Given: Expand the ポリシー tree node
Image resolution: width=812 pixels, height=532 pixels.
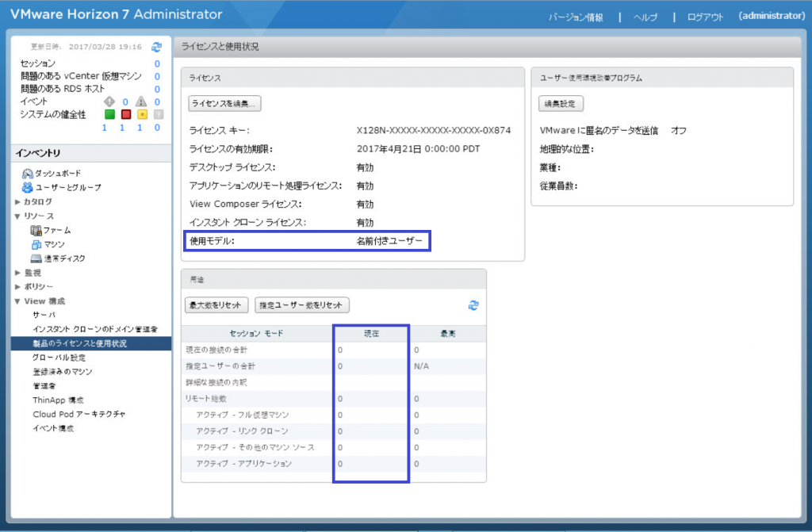Looking at the screenshot, I should pyautogui.click(x=17, y=286).
